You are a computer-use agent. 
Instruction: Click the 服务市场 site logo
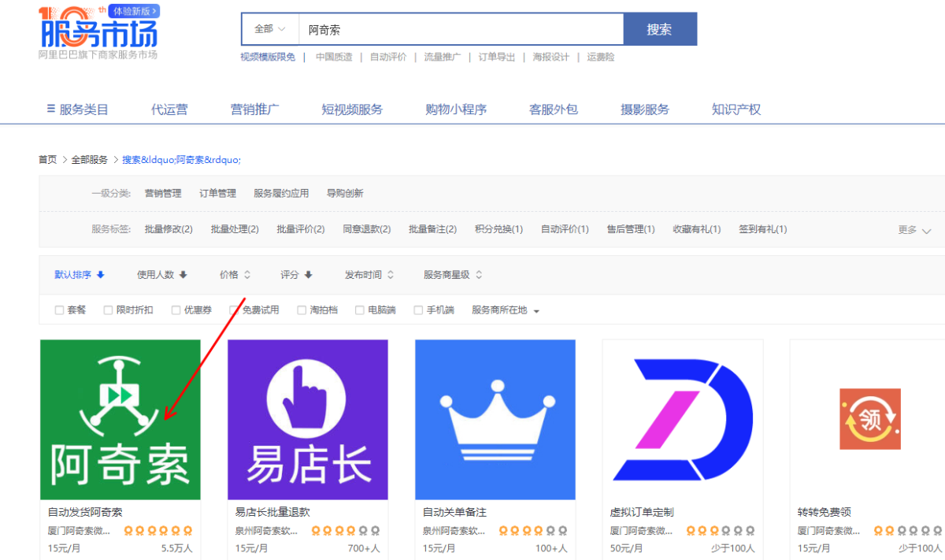[x=98, y=33]
